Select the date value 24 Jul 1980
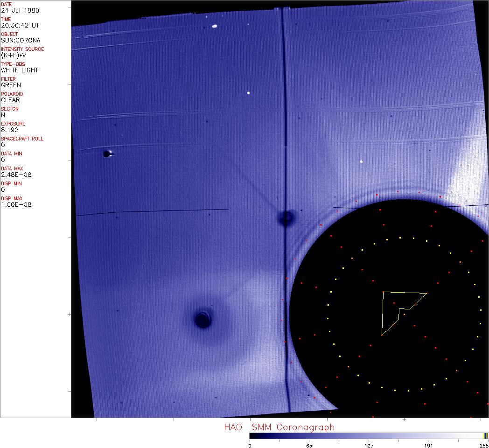The image size is (489, 448). coord(20,10)
